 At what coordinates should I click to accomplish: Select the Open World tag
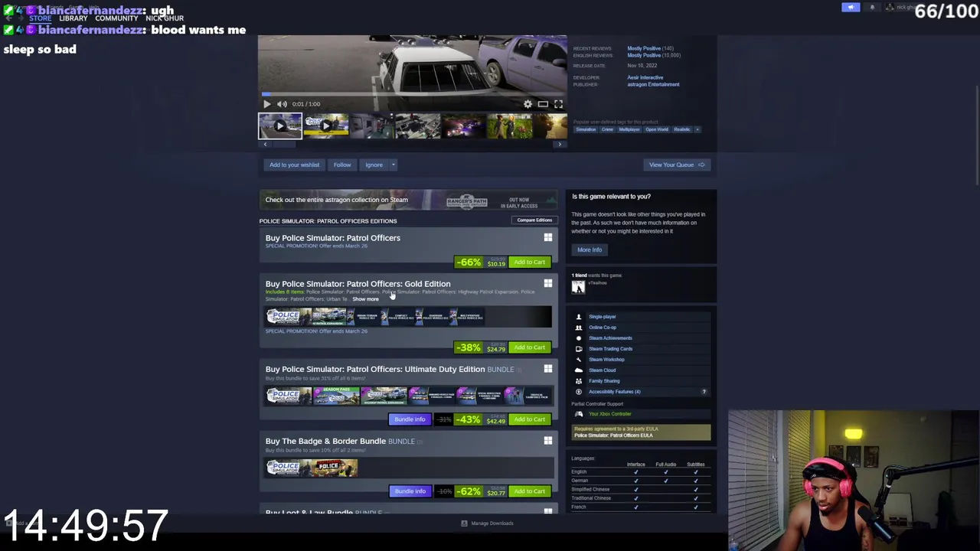pyautogui.click(x=657, y=129)
